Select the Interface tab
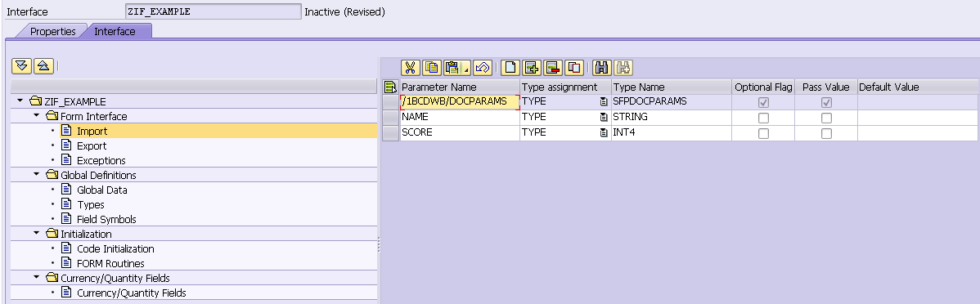Image resolution: width=980 pixels, height=304 pixels. pyautogui.click(x=115, y=31)
